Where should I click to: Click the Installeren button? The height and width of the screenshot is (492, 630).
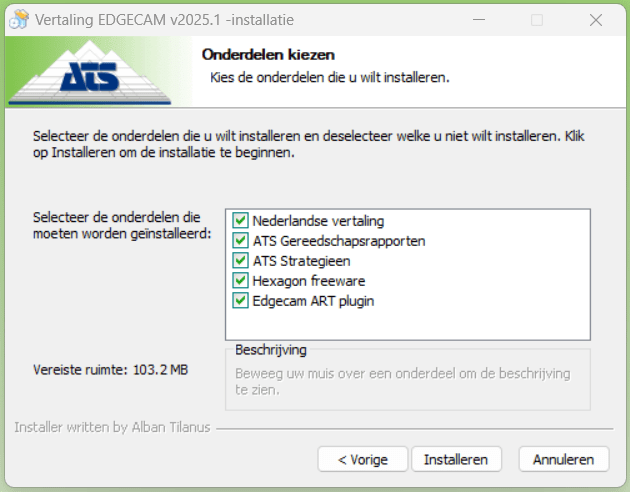coord(456,459)
